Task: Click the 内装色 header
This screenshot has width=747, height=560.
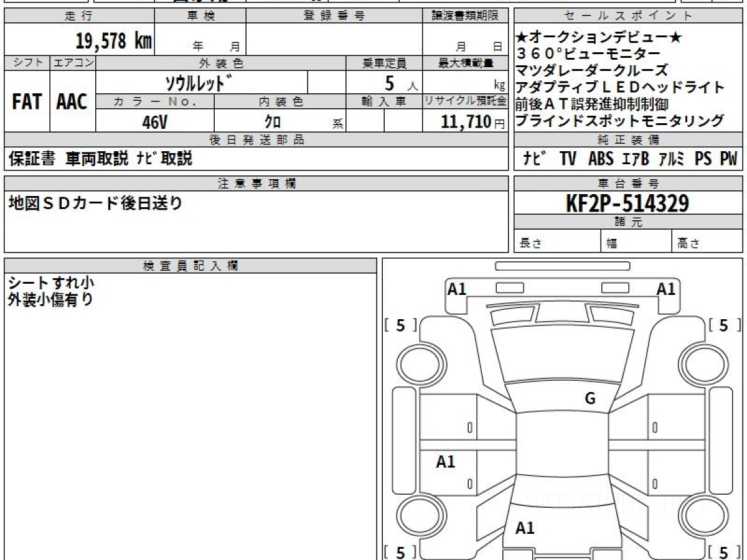Action: pyautogui.click(x=280, y=101)
